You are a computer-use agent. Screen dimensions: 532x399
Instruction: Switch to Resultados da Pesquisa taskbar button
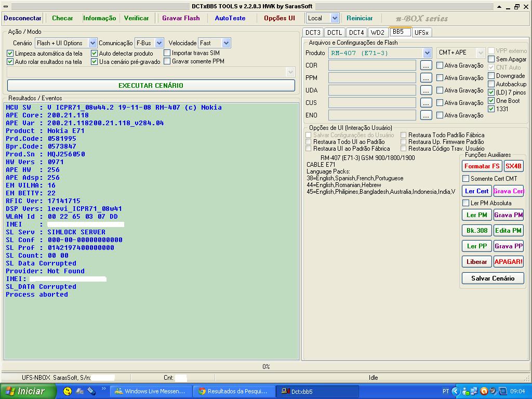coord(233,392)
